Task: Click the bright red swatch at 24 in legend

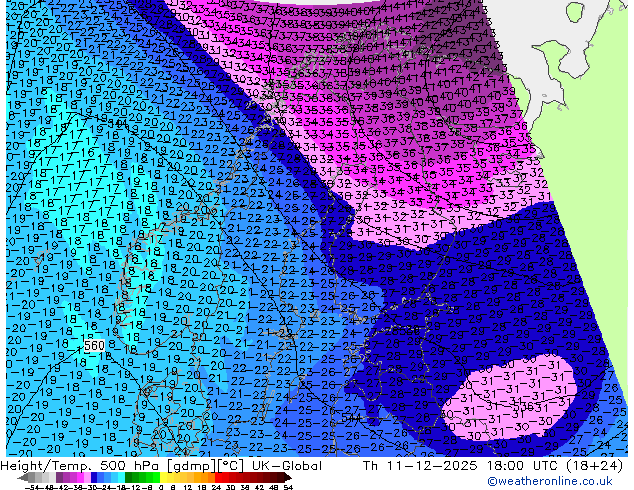Action: (218, 478)
